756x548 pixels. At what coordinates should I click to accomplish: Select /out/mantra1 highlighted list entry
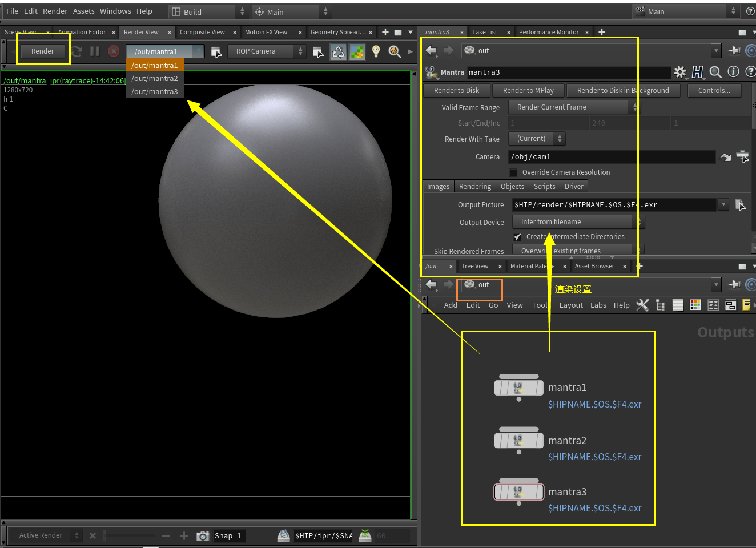(155, 65)
